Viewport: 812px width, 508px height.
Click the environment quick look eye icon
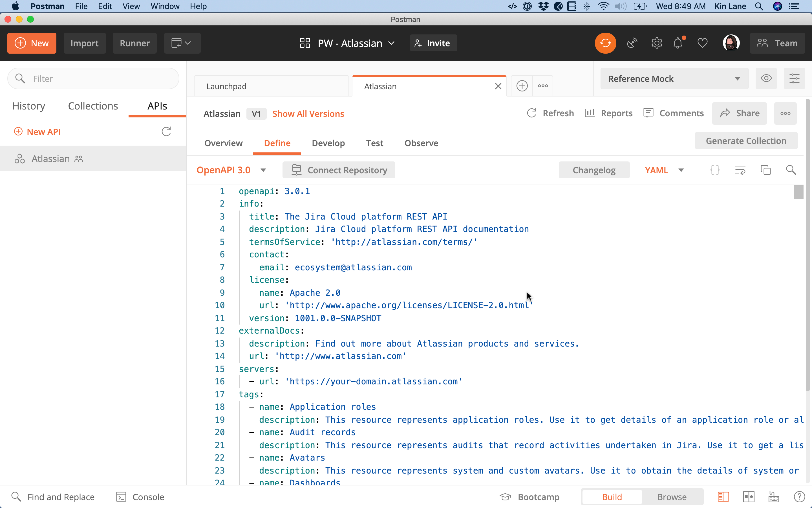point(766,79)
